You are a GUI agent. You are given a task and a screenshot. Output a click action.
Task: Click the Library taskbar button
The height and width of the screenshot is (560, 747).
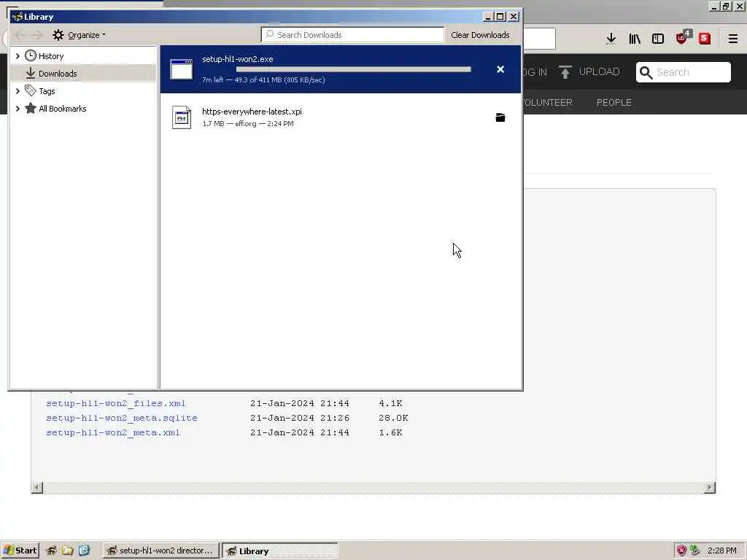tap(279, 551)
